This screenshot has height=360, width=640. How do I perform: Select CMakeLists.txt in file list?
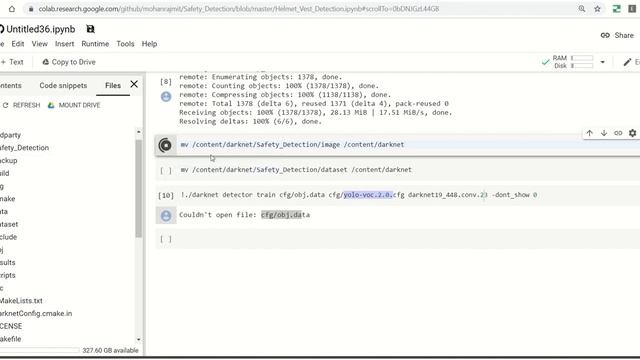coord(21,301)
